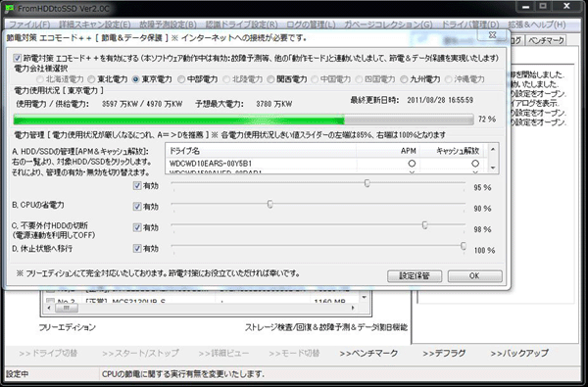Toggle checkbox for drive No.3 row

pos(50,300)
